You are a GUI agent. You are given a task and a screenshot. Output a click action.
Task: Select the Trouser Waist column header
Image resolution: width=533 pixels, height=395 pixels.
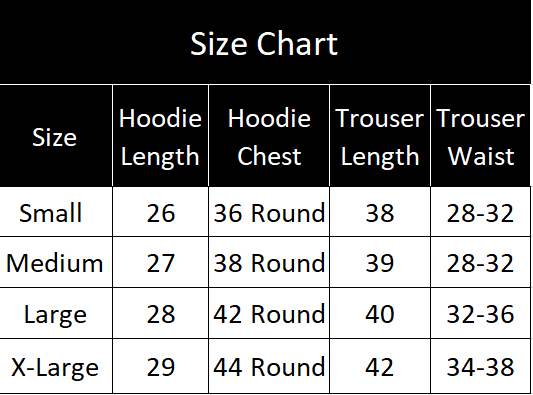480,136
